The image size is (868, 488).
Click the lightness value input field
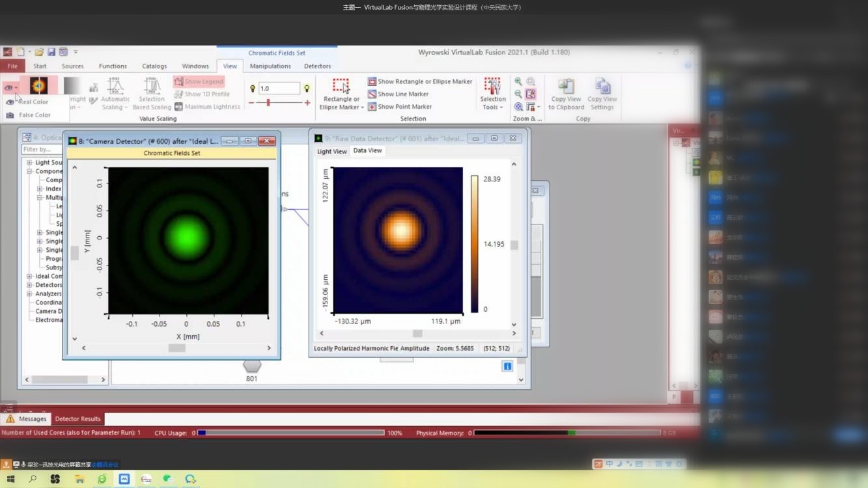tap(279, 88)
